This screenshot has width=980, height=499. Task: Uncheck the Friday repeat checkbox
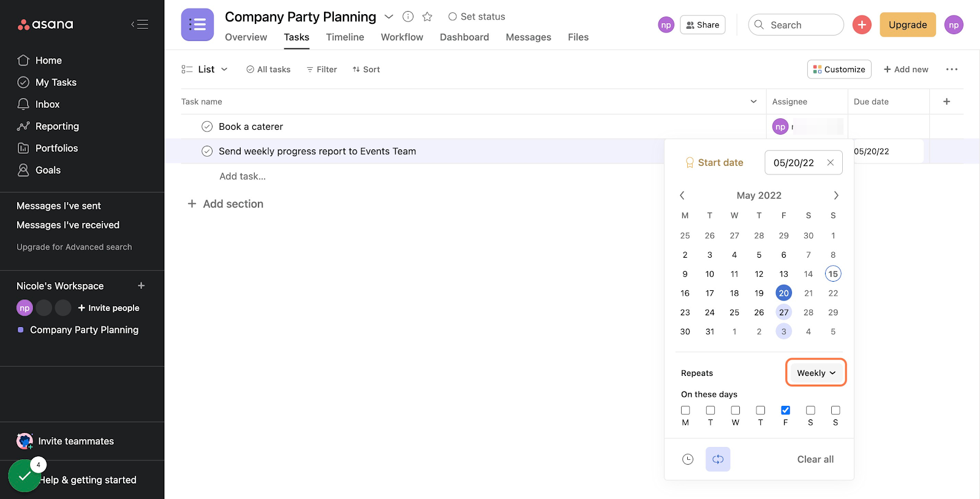786,410
